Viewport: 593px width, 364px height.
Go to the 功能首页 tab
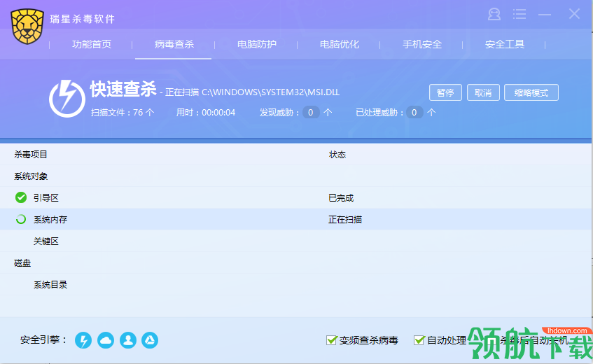click(x=92, y=44)
